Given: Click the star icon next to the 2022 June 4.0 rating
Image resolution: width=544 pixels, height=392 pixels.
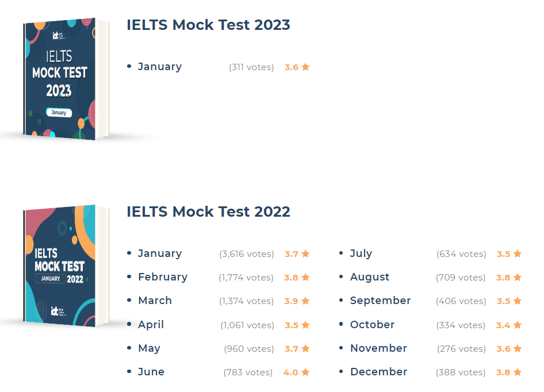Looking at the screenshot, I should coord(305,372).
